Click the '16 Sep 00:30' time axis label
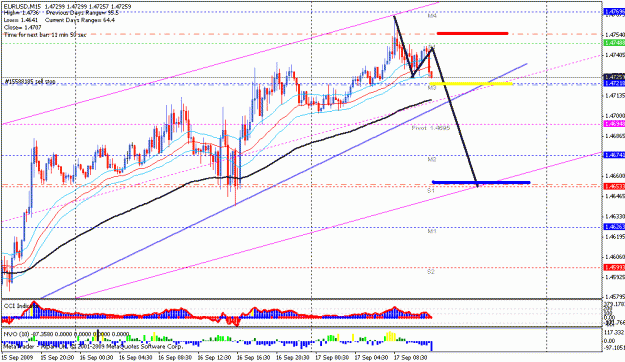This screenshot has height=362, width=625. (x=96, y=358)
